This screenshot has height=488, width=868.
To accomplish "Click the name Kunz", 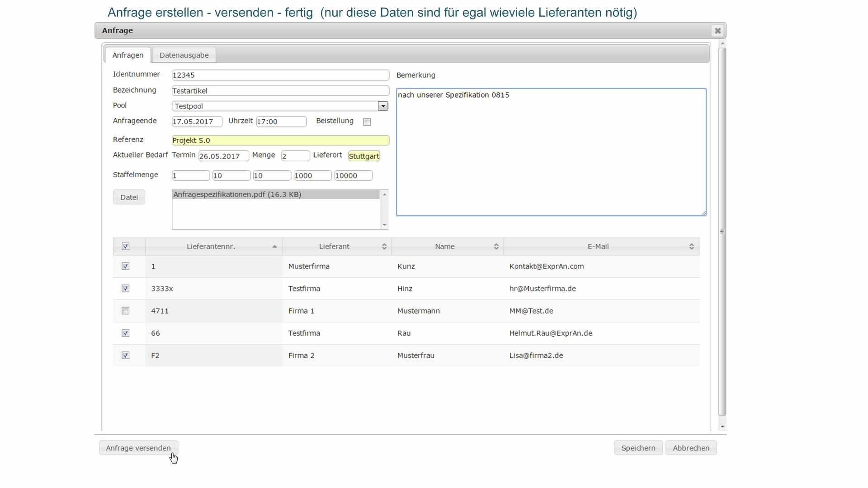I will coord(406,266).
